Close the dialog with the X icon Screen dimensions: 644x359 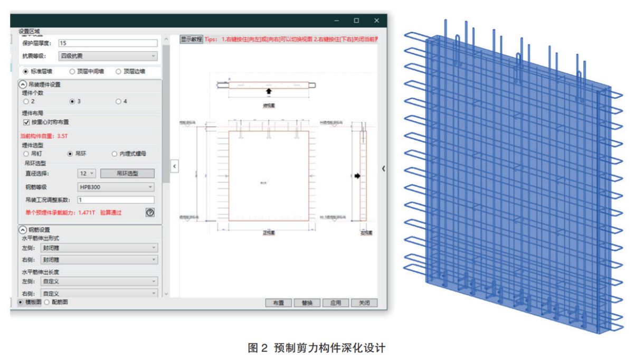(x=376, y=21)
